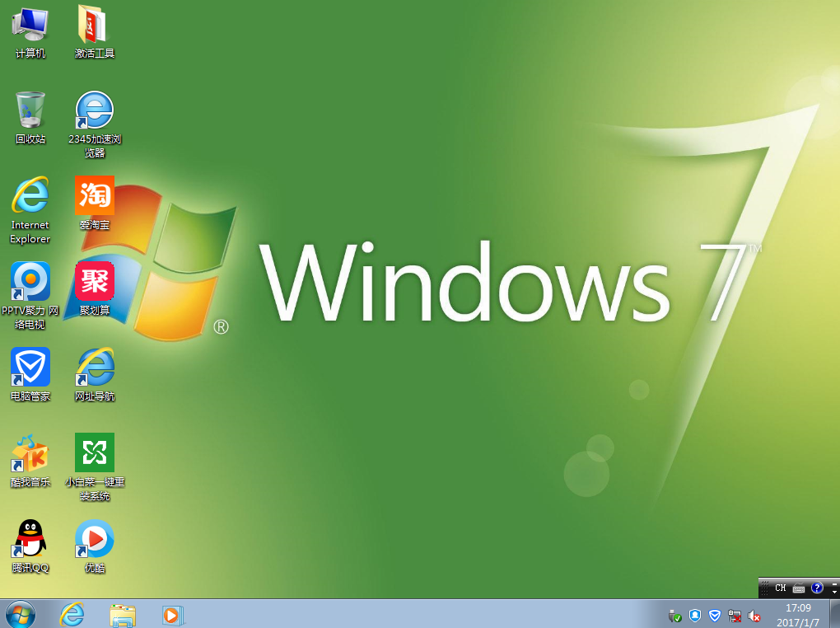Click the blue shield with person tray icon
Image resolution: width=840 pixels, height=628 pixels.
pos(695,616)
